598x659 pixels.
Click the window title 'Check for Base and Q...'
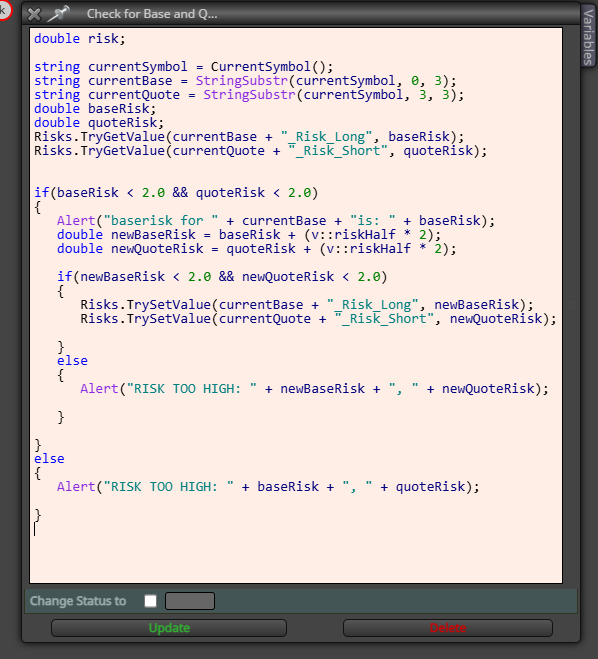coord(152,14)
